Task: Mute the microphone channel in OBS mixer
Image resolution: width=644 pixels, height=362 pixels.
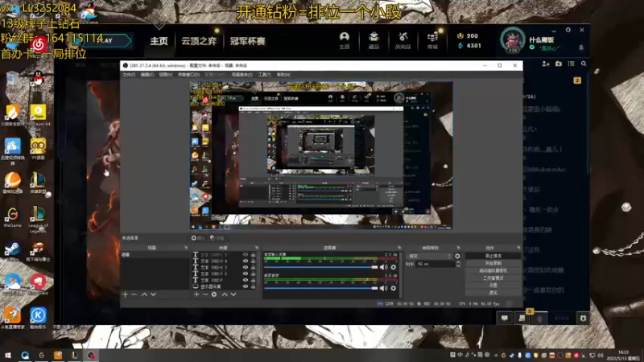Action: tap(383, 267)
